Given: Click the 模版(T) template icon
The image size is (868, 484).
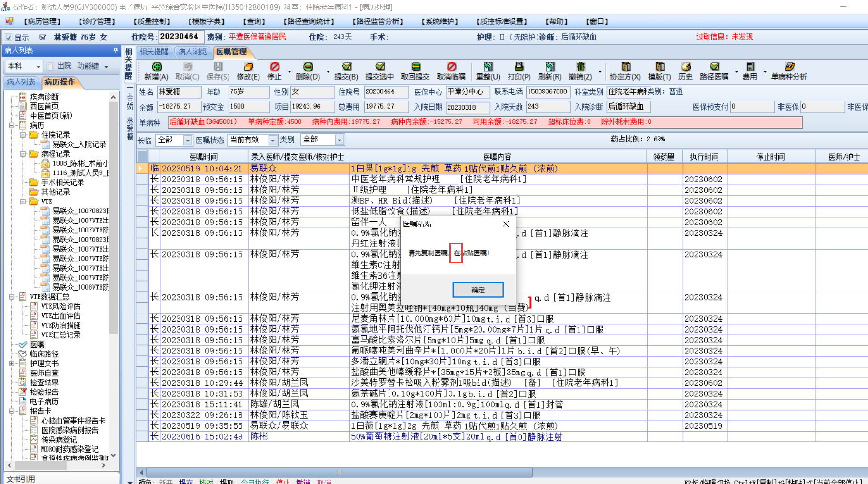Looking at the screenshot, I should point(659,67).
